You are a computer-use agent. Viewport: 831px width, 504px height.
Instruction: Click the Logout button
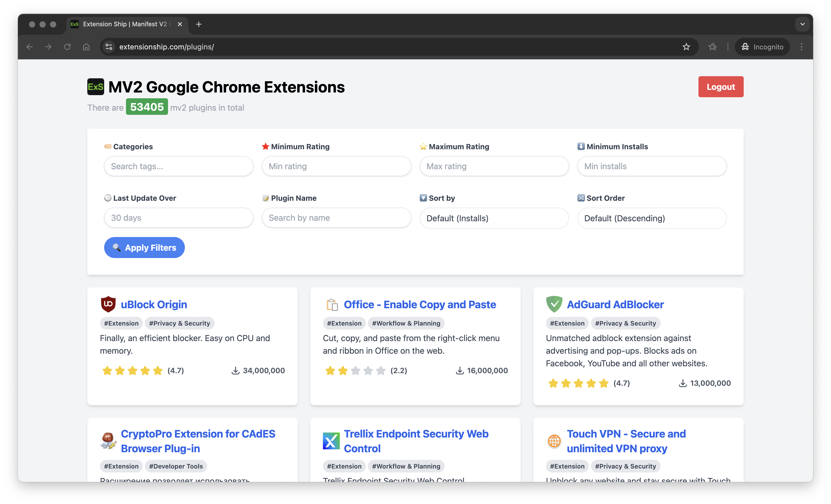(x=721, y=87)
